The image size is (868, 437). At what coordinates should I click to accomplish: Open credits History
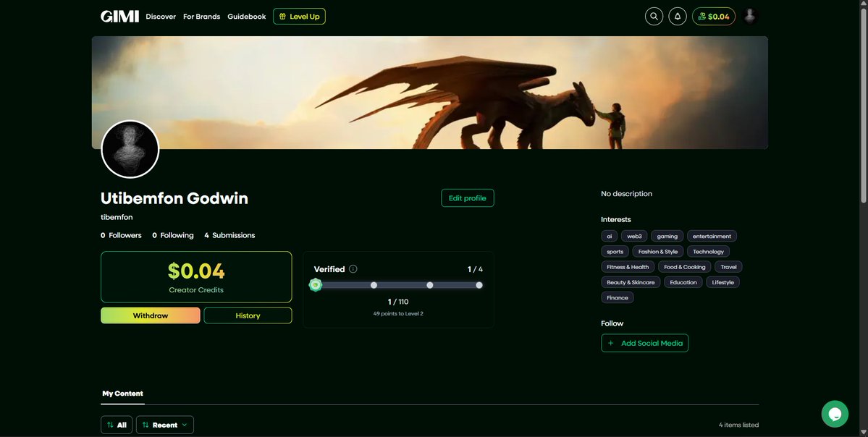[248, 315]
